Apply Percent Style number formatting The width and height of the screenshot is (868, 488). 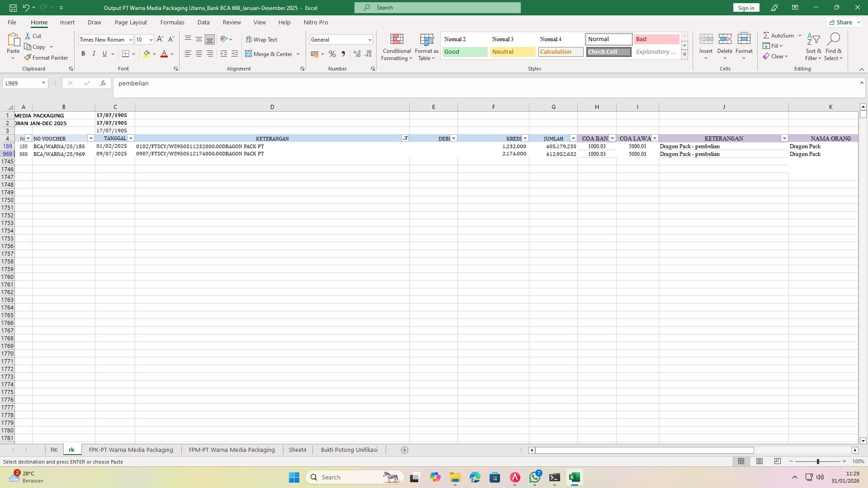(332, 54)
